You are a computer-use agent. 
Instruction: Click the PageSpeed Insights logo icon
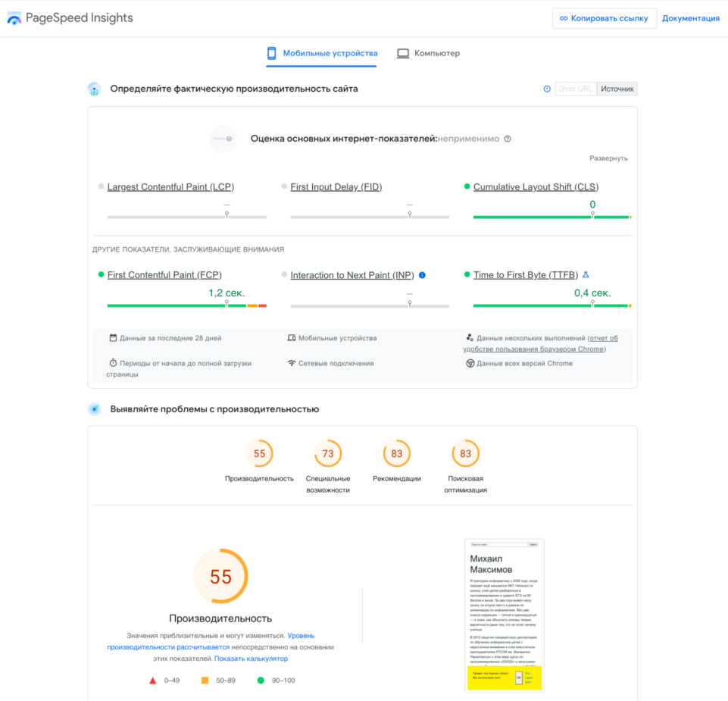(x=14, y=18)
